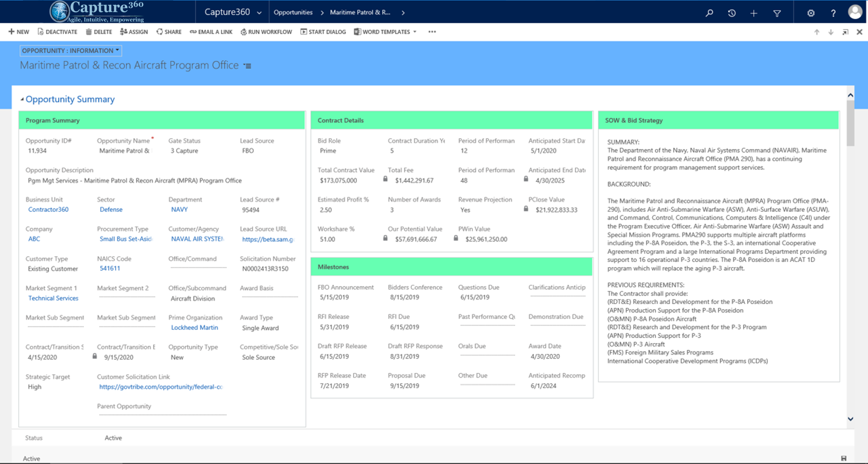This screenshot has width=868, height=464.
Task: Open the more commands ellipsis
Action: coord(432,32)
